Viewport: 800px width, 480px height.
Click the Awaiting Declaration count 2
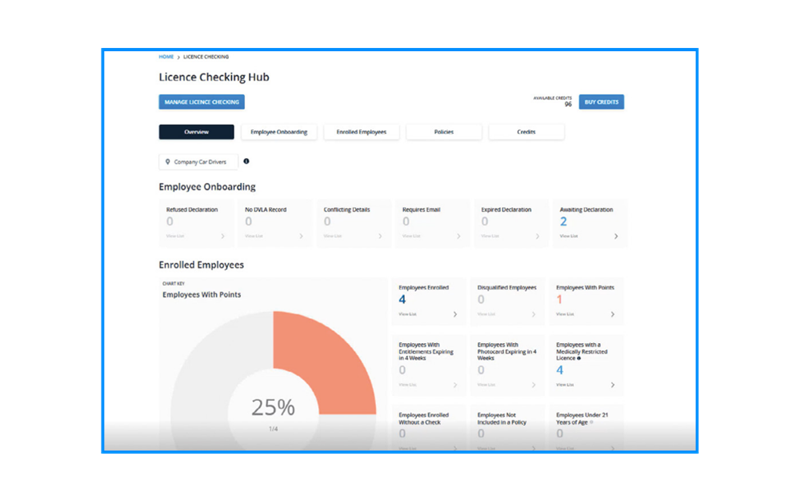point(563,221)
